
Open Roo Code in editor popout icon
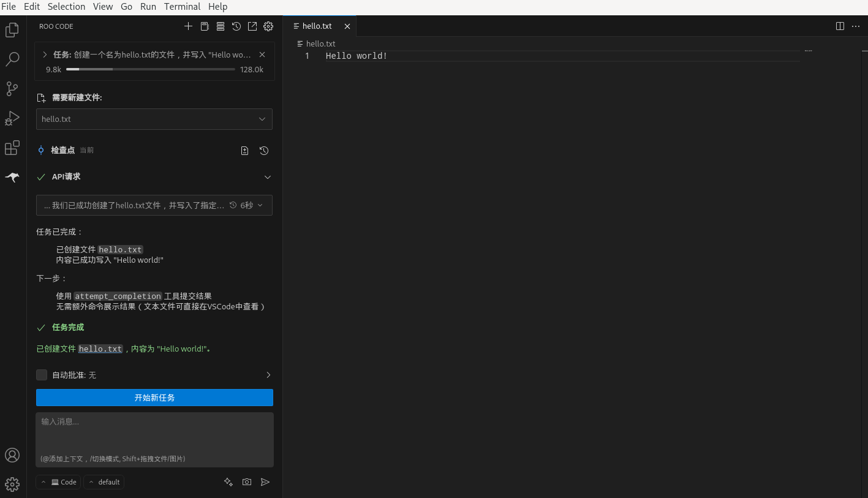pyautogui.click(x=252, y=26)
